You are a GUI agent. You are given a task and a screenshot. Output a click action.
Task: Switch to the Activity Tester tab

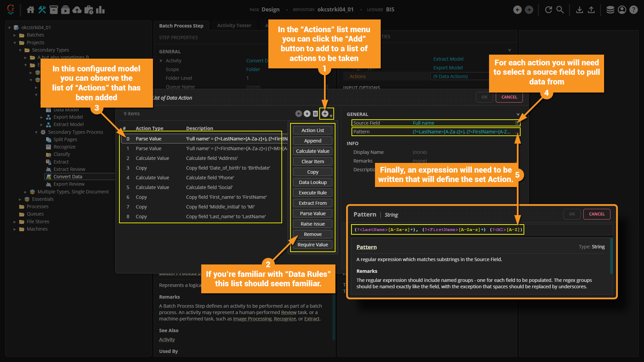[234, 25]
